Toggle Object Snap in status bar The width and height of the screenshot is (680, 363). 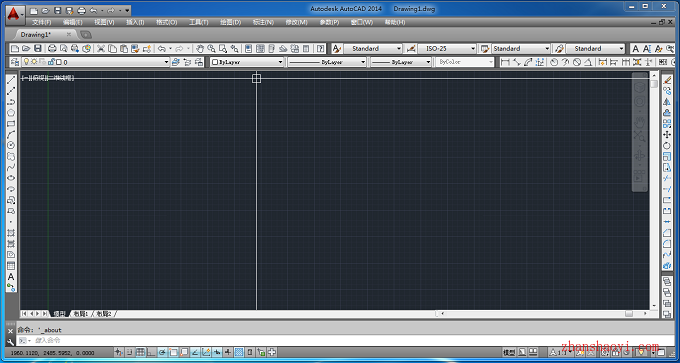tap(173, 352)
